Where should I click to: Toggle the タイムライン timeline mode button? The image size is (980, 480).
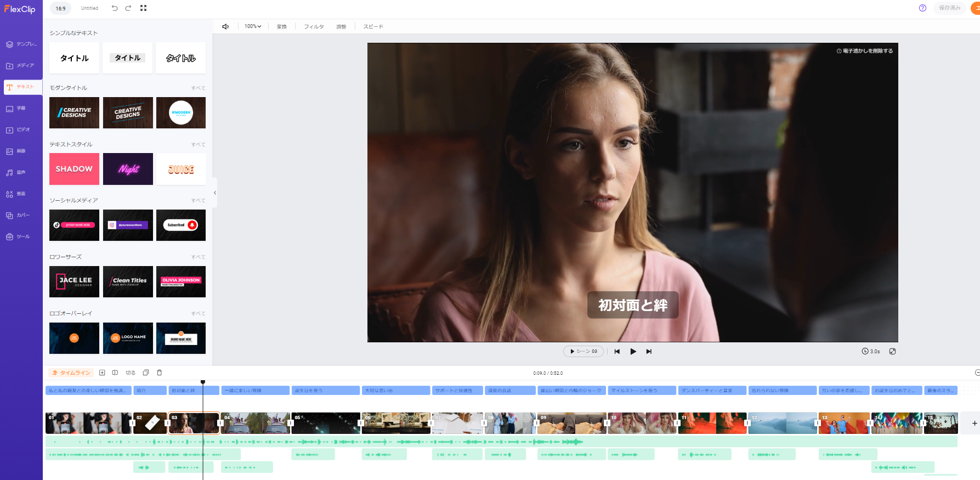coord(71,372)
